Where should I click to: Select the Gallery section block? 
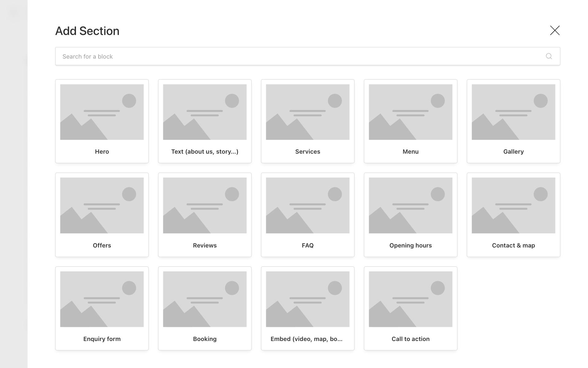[x=514, y=121]
